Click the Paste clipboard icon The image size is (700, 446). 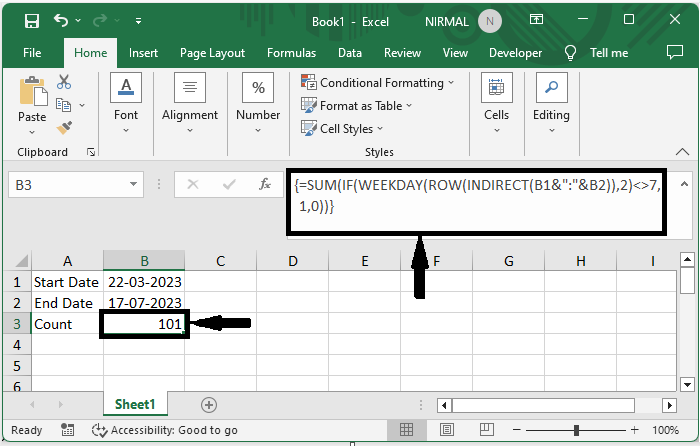(x=33, y=92)
